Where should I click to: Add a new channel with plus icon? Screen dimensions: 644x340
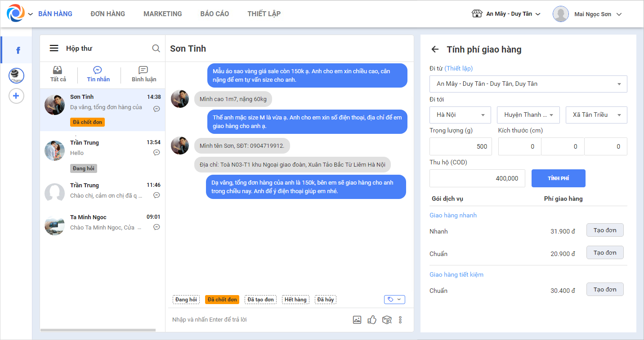pyautogui.click(x=16, y=96)
